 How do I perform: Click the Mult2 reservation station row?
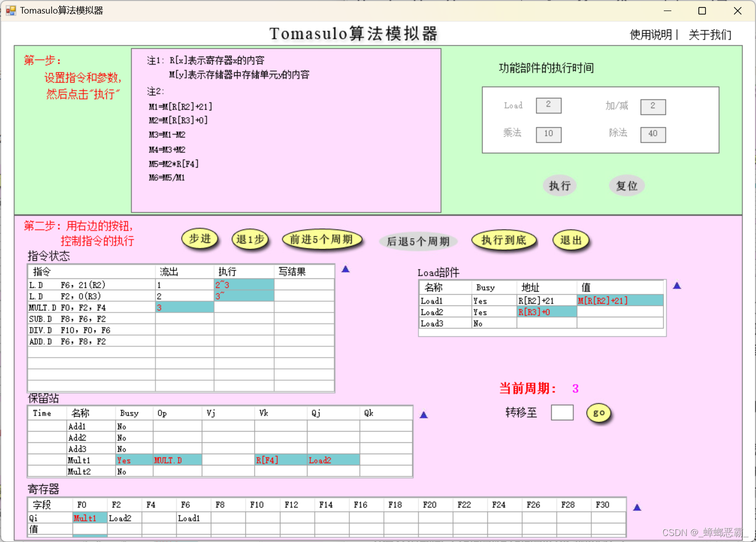[x=220, y=471]
